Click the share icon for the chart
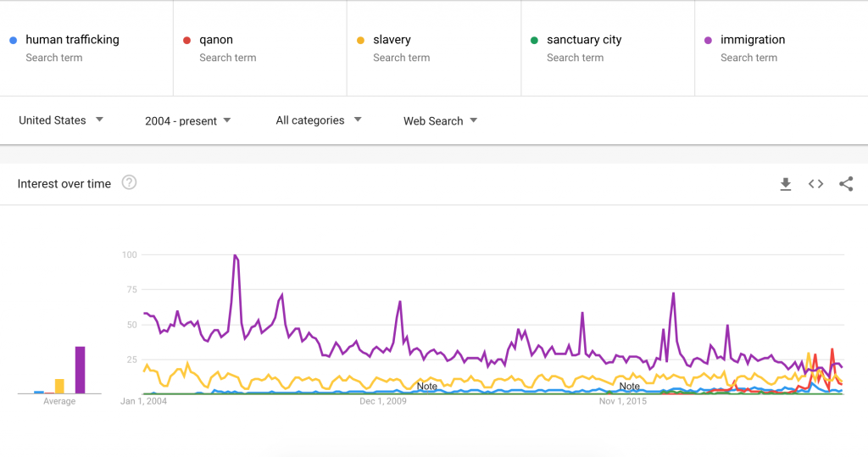This screenshot has width=868, height=457. 845,184
